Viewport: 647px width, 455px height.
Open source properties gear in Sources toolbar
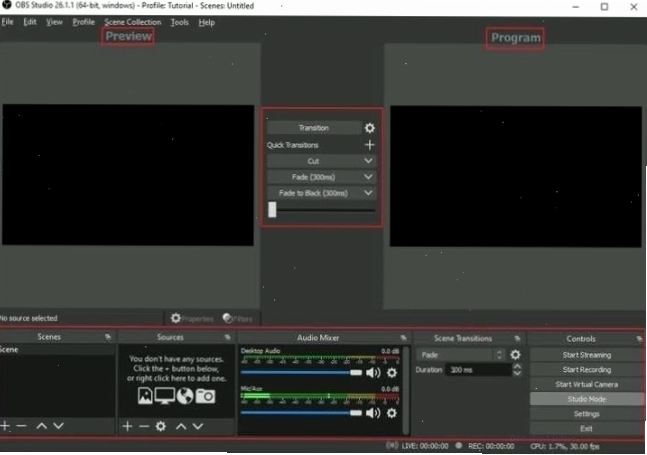161,426
